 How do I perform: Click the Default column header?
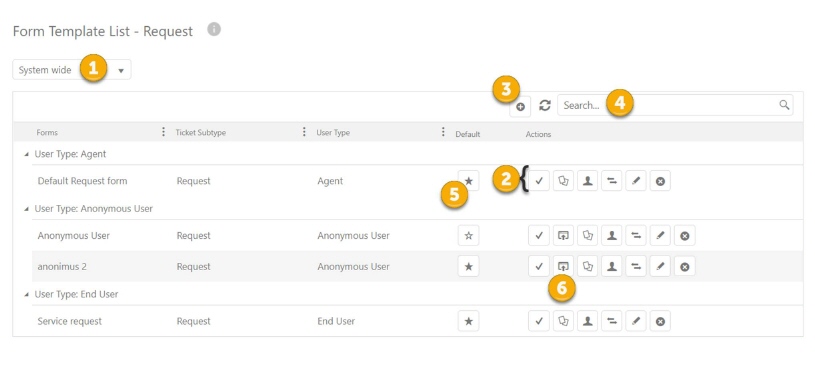[x=468, y=134]
